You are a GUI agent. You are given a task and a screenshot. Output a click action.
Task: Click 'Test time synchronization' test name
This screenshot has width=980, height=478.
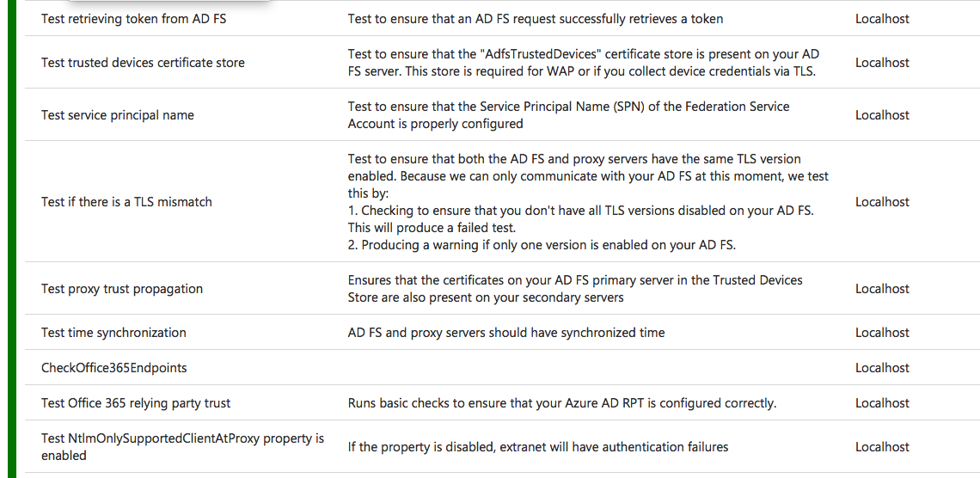113,333
